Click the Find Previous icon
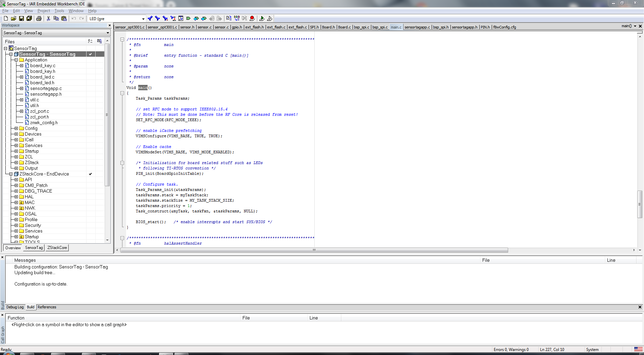 point(150,18)
